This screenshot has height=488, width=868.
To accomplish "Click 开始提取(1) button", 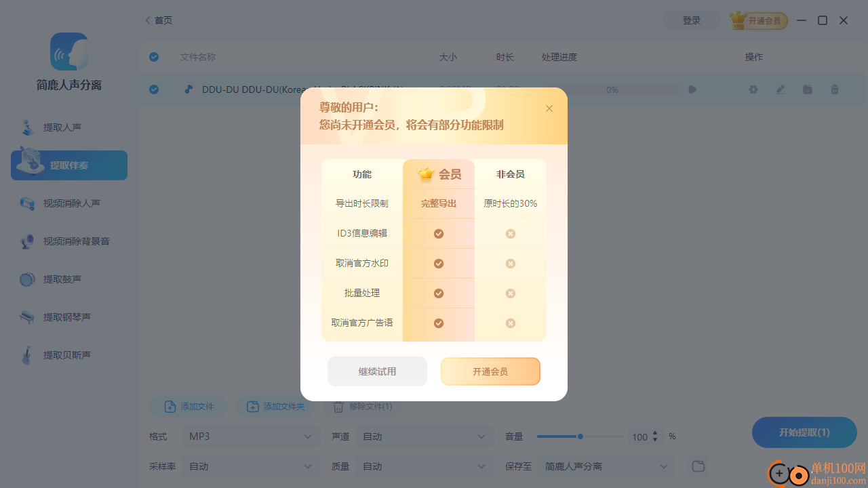I will (804, 432).
